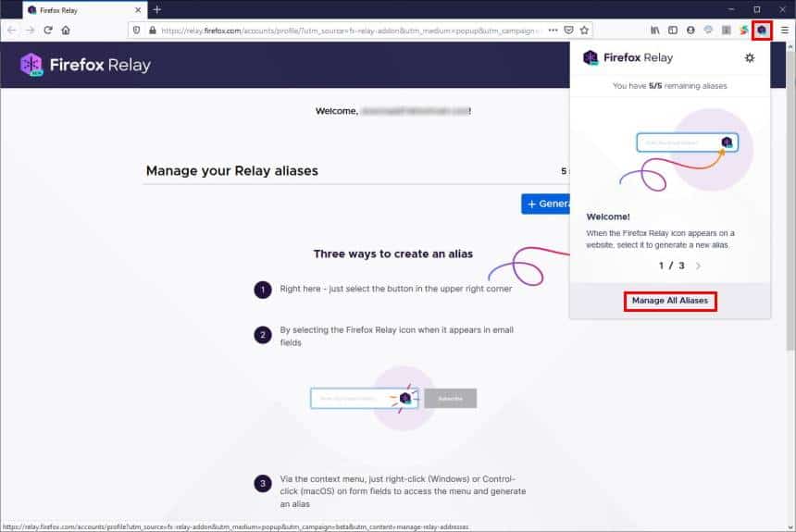Click the chat-bubble toolbar extension icon

pyautogui.click(x=708, y=31)
